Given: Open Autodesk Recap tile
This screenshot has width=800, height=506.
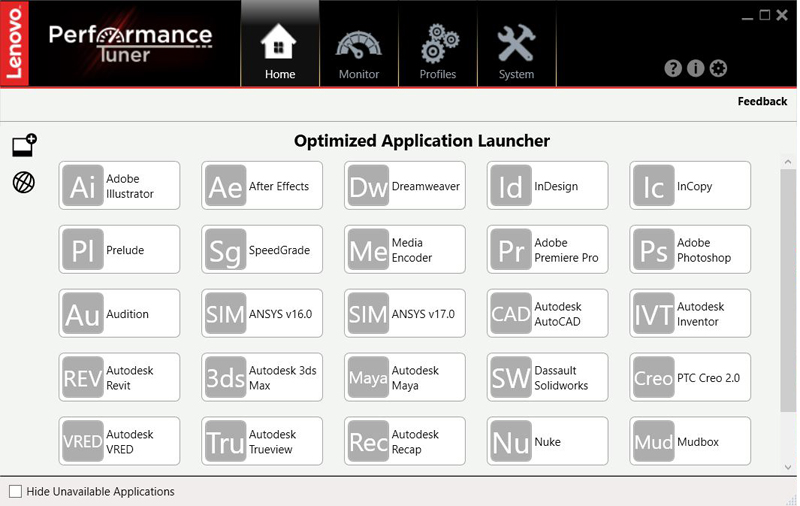Looking at the screenshot, I should pyautogui.click(x=405, y=441).
